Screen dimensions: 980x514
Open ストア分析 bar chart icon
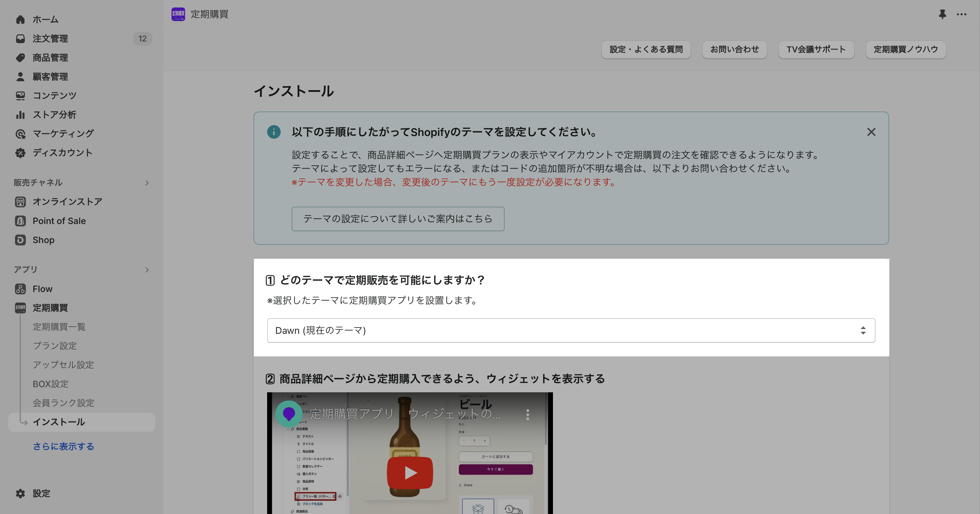(x=20, y=115)
